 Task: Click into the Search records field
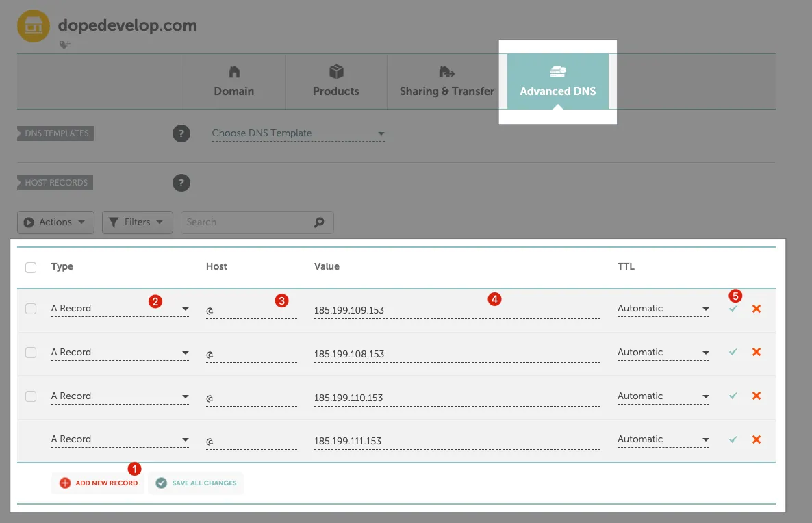[x=246, y=222]
